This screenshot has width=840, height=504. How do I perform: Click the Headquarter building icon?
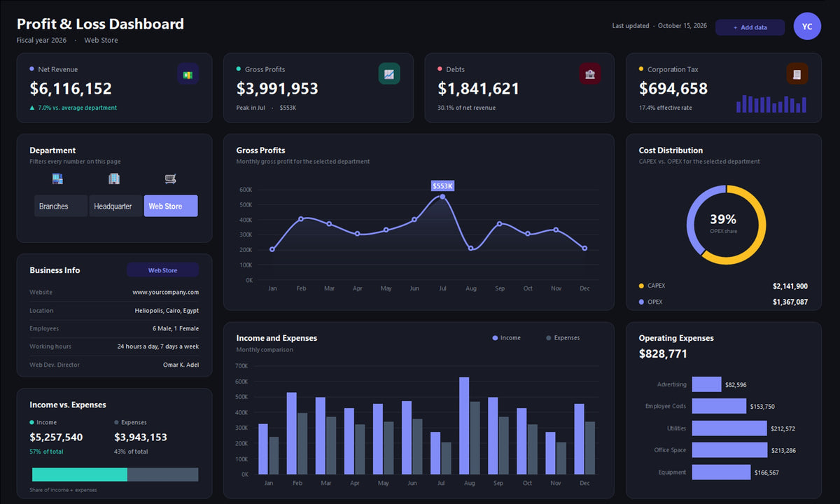click(x=114, y=179)
